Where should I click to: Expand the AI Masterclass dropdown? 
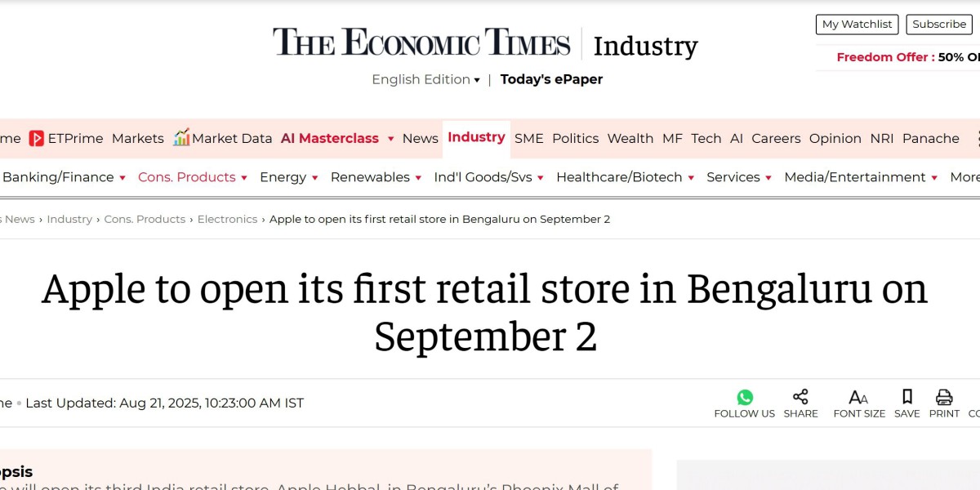390,139
